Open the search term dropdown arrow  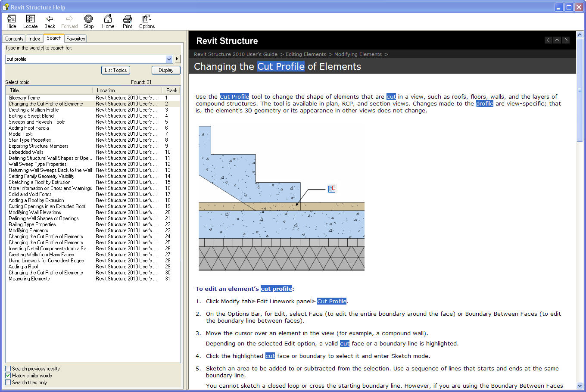(169, 59)
